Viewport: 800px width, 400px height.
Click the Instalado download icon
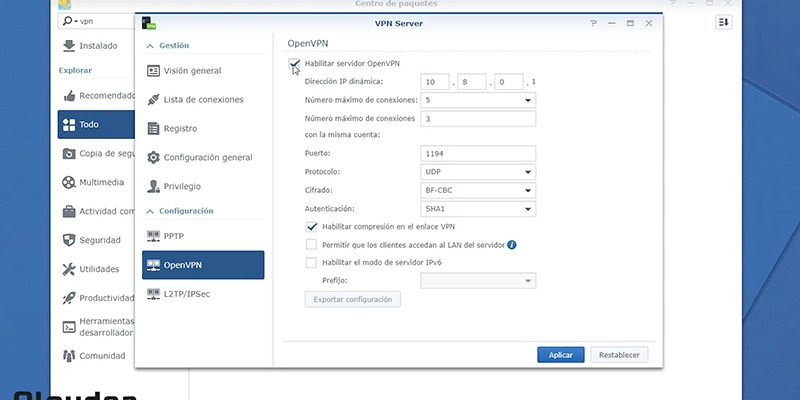pyautogui.click(x=69, y=46)
